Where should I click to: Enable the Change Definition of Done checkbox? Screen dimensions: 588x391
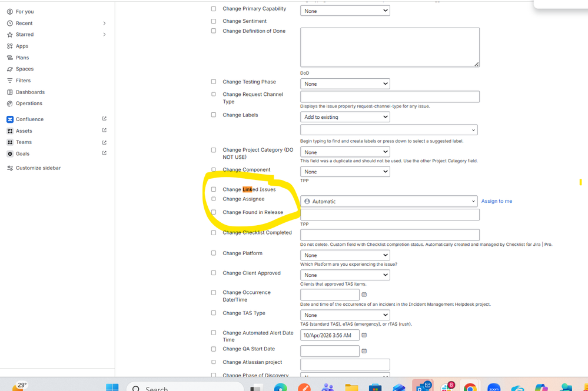click(x=214, y=31)
